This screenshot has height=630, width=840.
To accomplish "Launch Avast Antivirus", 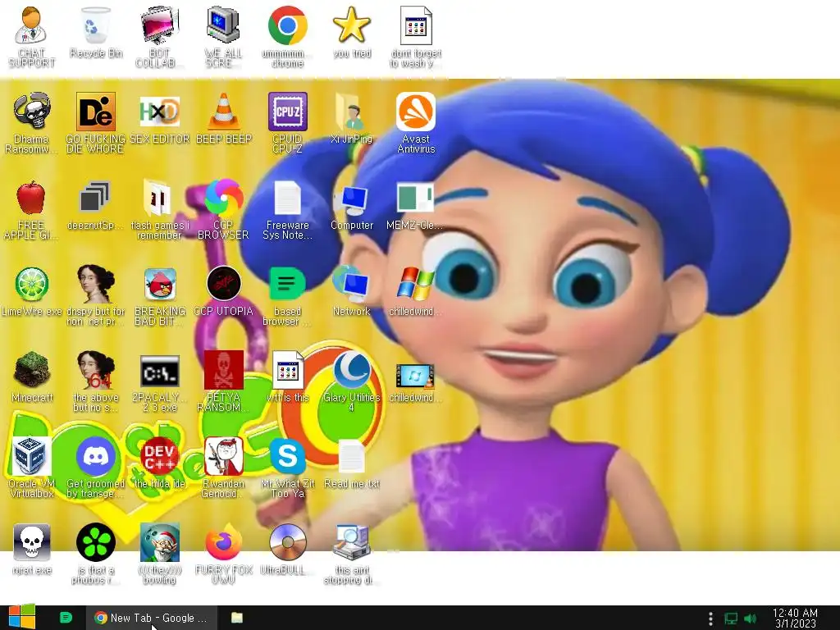I will tap(416, 122).
